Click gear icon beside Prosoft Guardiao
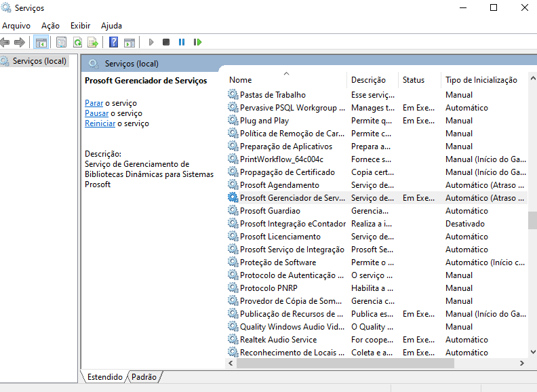537x392 pixels. point(233,210)
